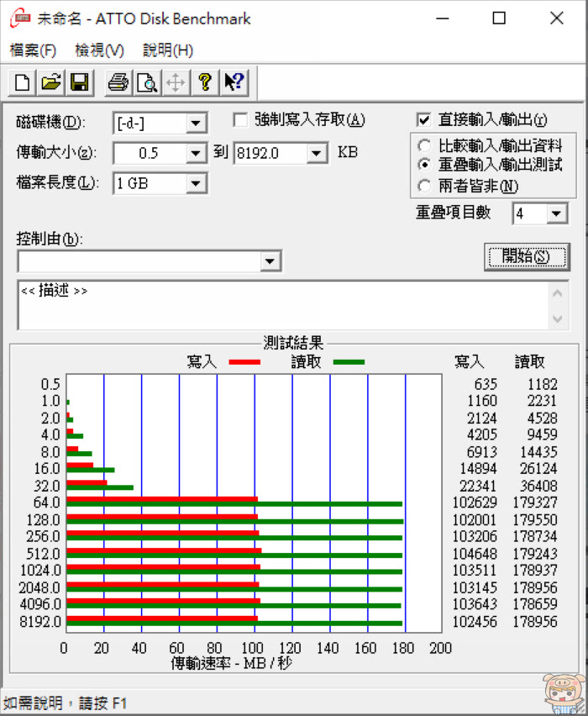The image size is (588, 716).
Task: Click the read value 179550
Action: (535, 519)
